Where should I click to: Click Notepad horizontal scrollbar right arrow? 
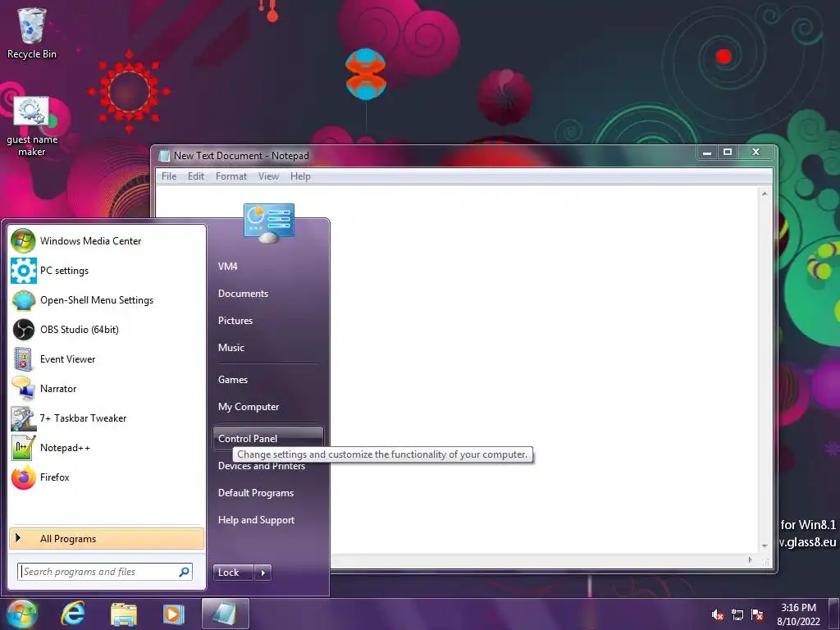tap(750, 559)
